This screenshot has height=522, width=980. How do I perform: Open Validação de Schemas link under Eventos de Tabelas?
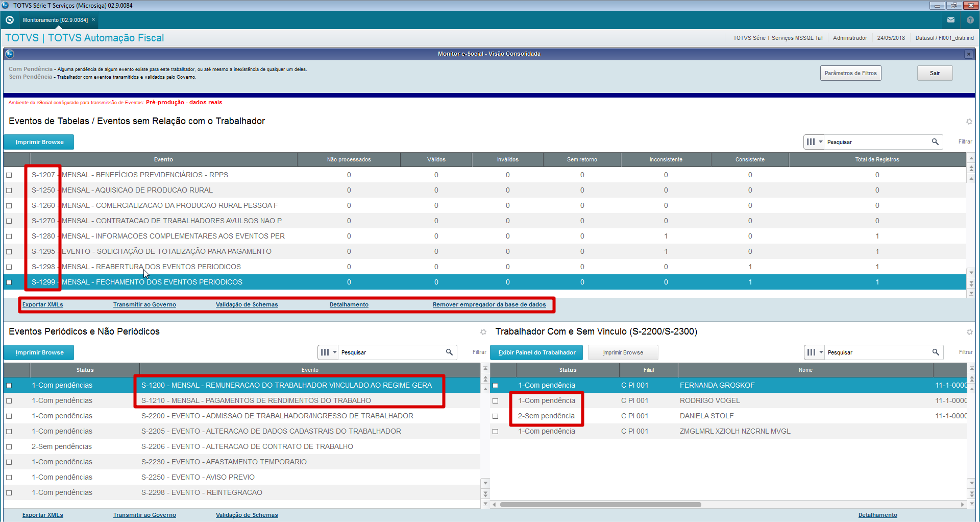(247, 305)
